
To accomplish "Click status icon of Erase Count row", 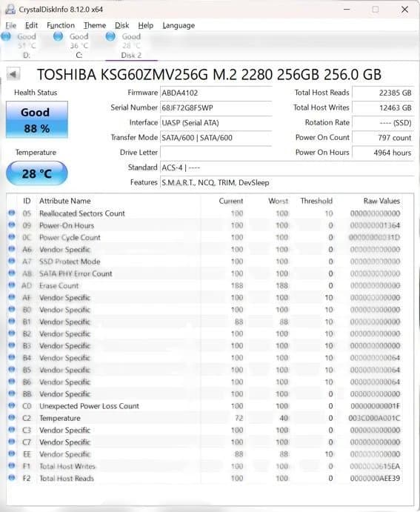I will point(12,285).
